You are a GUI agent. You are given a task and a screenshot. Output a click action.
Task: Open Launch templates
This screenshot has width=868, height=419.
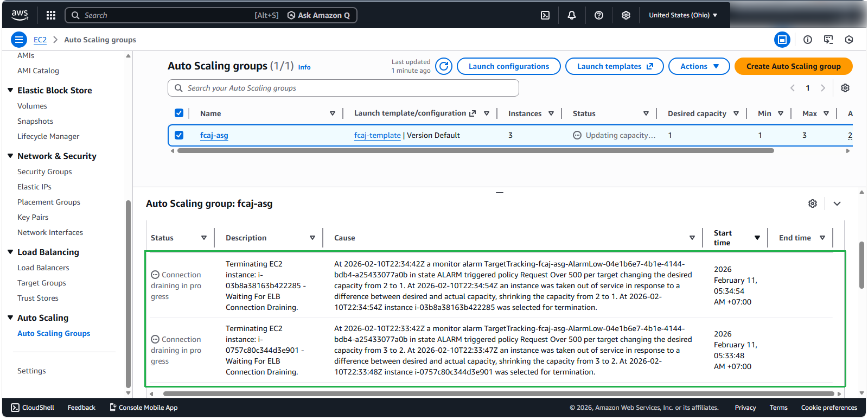coord(615,66)
